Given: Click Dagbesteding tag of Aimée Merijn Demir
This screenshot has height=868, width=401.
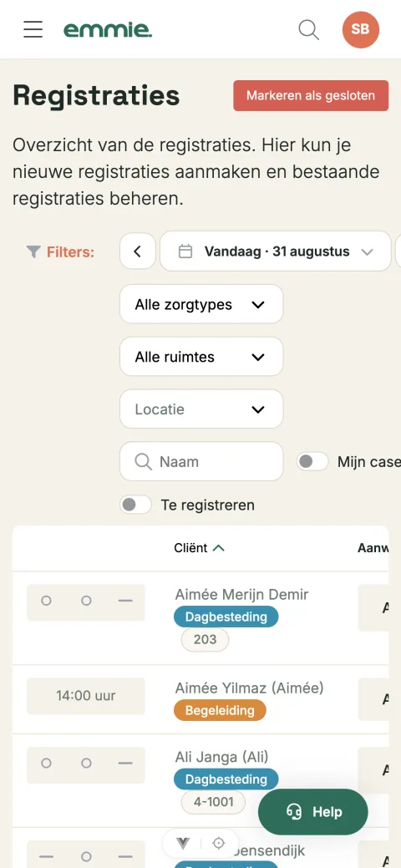Looking at the screenshot, I should click(226, 617).
